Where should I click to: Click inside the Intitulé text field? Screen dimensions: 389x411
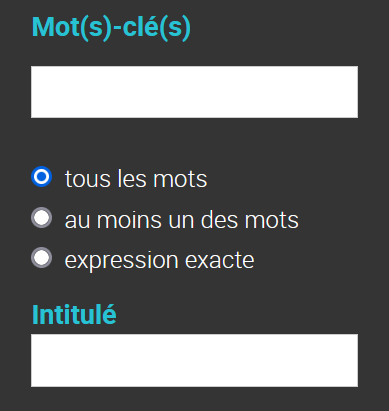click(194, 360)
